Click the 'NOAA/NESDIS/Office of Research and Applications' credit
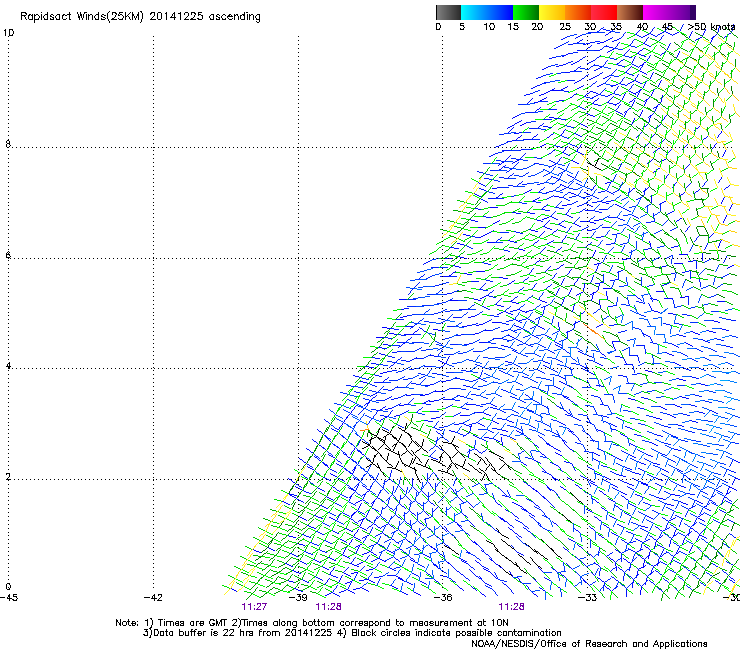 coord(589,644)
